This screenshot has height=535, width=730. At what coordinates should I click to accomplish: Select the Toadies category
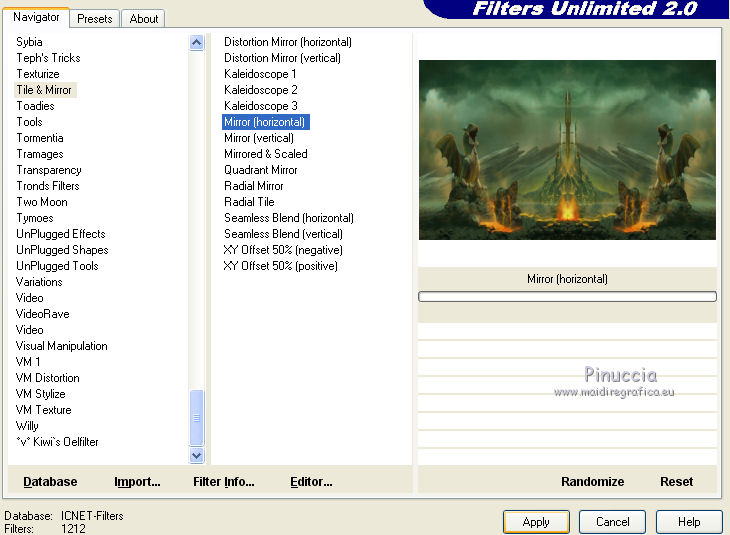(35, 106)
